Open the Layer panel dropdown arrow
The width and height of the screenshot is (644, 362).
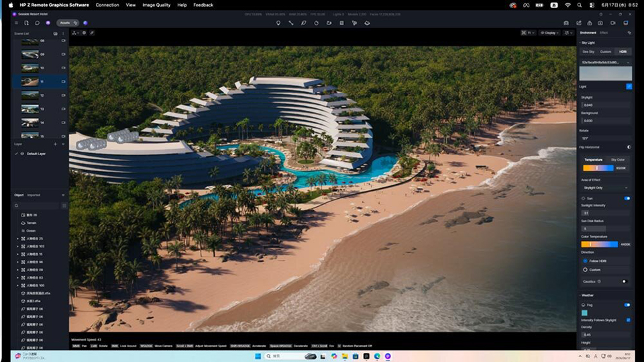point(63,144)
